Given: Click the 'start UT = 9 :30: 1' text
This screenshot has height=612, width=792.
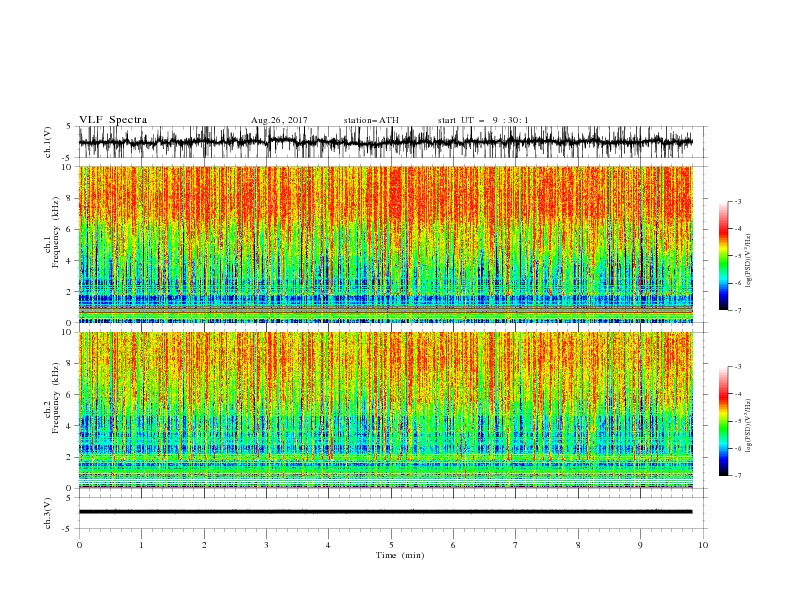Looking at the screenshot, I should point(483,120).
